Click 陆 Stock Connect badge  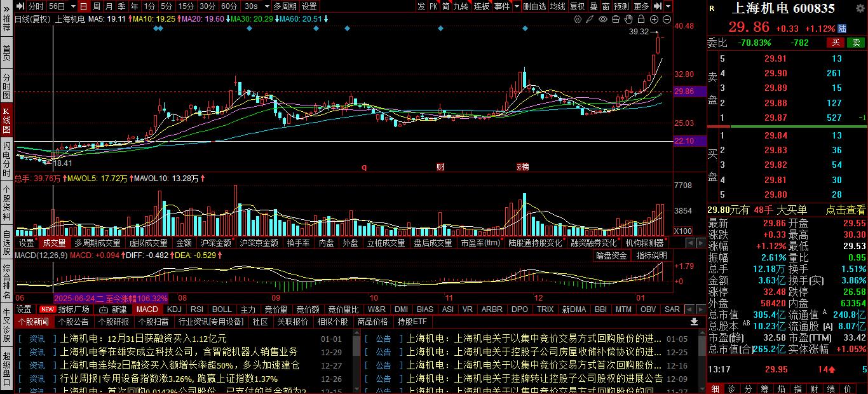[843, 29]
